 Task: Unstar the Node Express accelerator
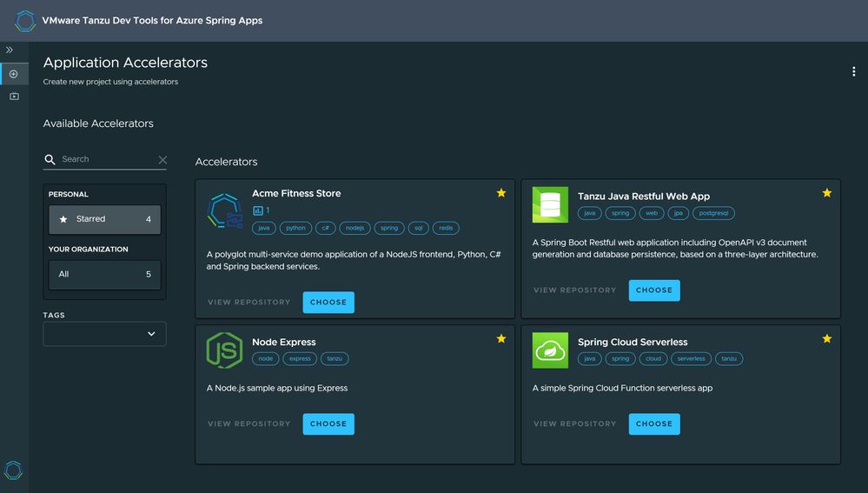click(501, 338)
